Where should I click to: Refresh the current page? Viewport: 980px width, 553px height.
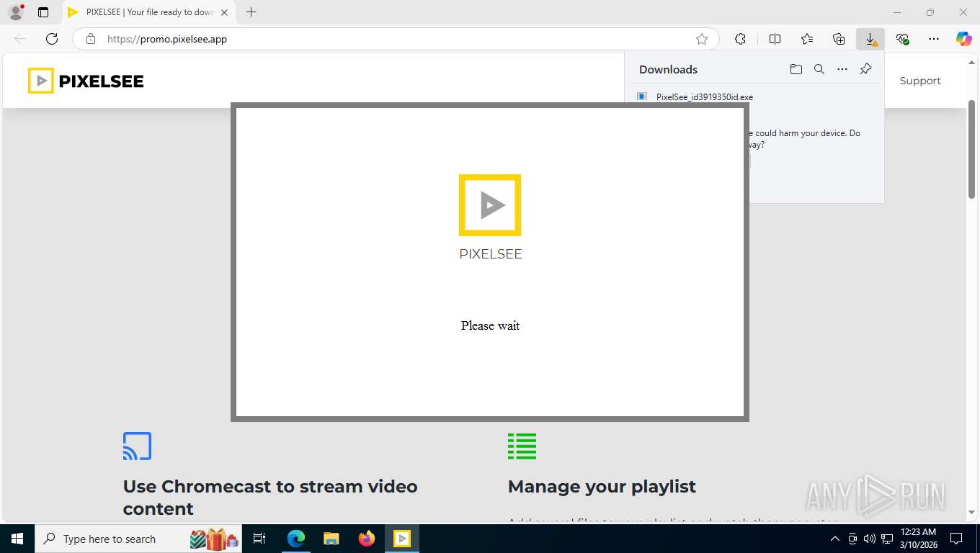(51, 39)
